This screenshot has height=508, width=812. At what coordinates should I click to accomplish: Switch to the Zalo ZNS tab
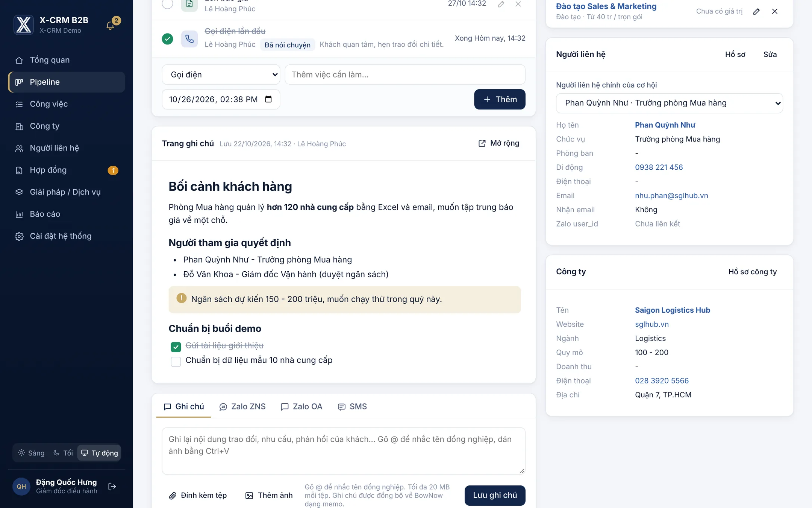[x=242, y=406]
